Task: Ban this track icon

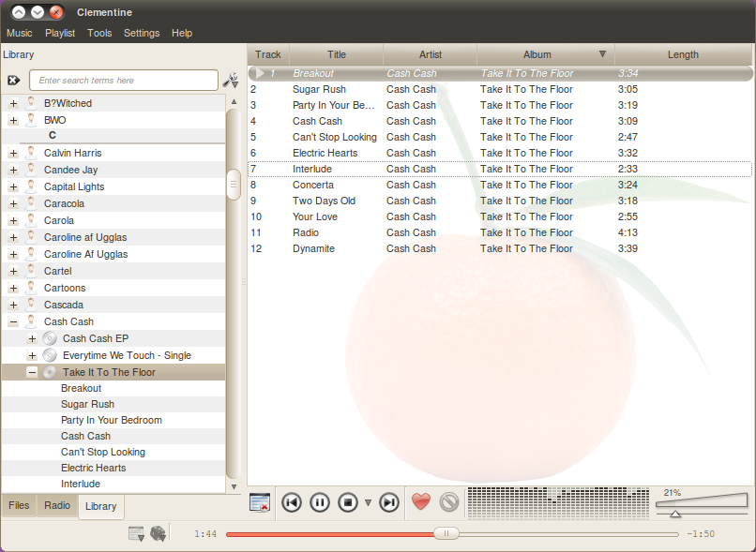Action: 449,502
